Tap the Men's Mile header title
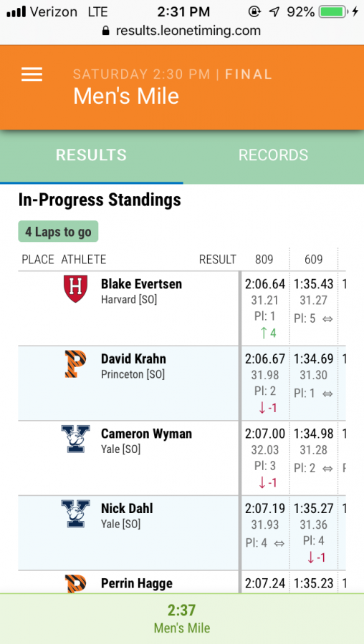This screenshot has width=364, height=644. click(x=126, y=96)
